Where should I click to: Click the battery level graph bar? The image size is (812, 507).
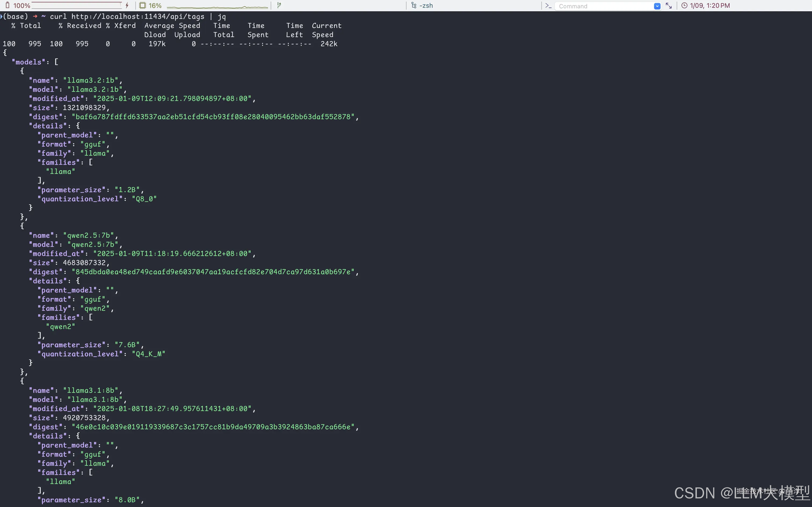[77, 5]
